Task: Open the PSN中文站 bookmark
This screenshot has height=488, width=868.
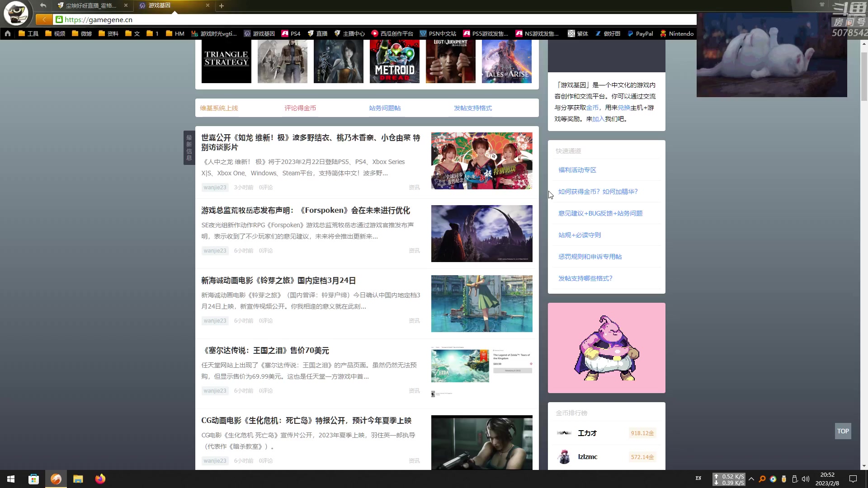Action: click(x=438, y=33)
